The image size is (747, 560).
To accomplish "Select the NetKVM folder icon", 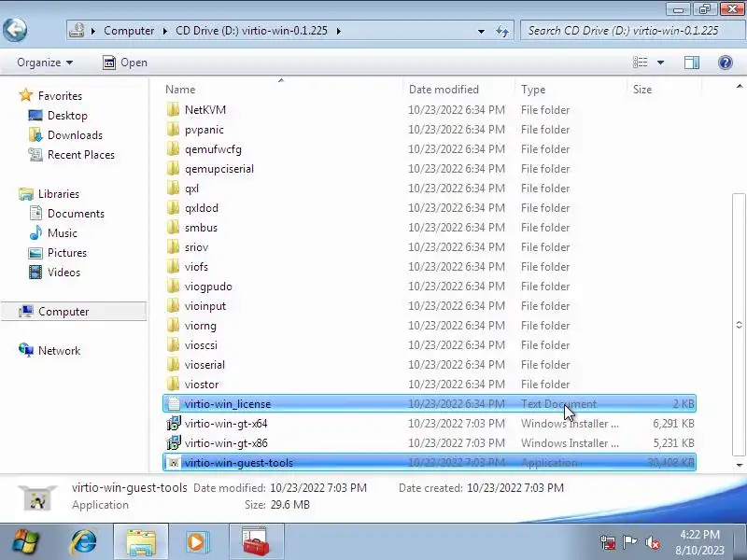I will pyautogui.click(x=173, y=109).
